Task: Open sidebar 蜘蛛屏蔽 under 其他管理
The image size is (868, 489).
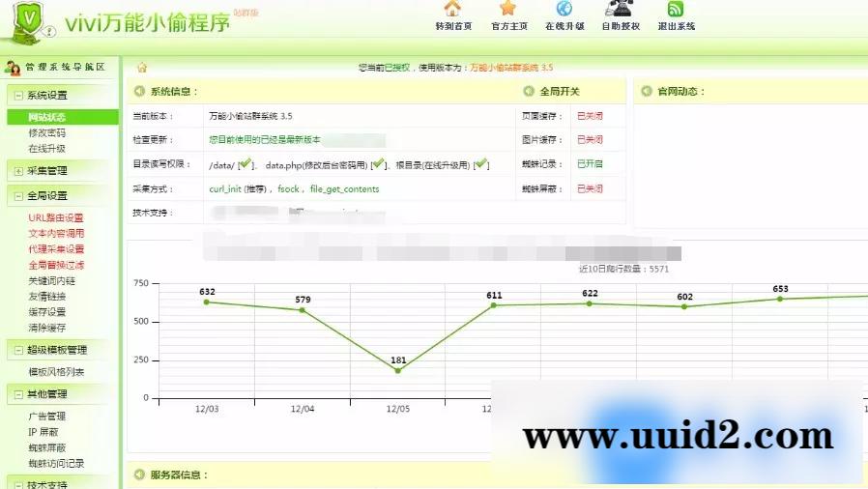Action: (x=47, y=448)
